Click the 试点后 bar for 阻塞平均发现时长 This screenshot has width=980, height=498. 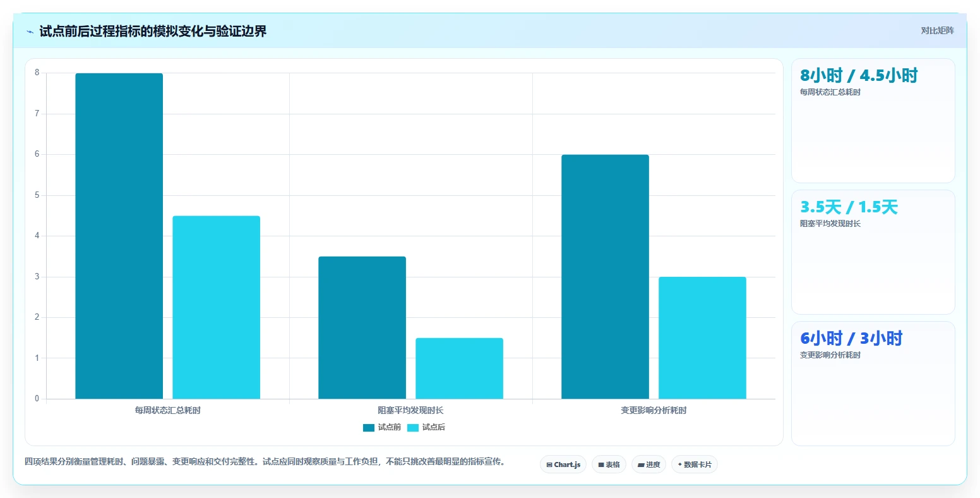click(460, 368)
